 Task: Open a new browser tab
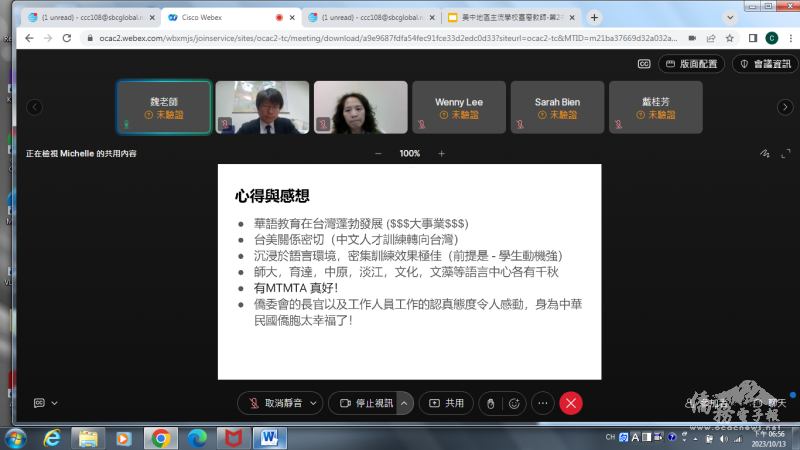tap(594, 17)
